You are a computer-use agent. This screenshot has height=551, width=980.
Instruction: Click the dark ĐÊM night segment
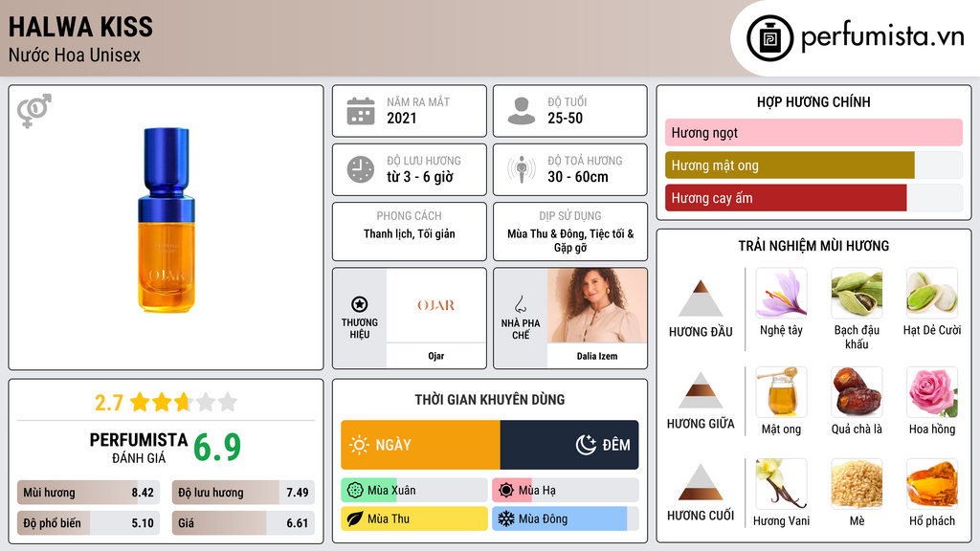(x=569, y=445)
